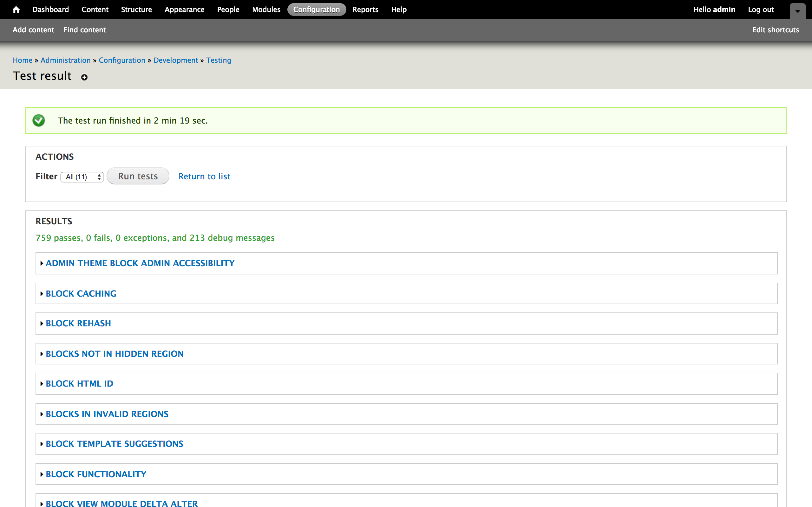Image resolution: width=812 pixels, height=507 pixels.
Task: Expand Block HTML ID results
Action: tap(80, 384)
